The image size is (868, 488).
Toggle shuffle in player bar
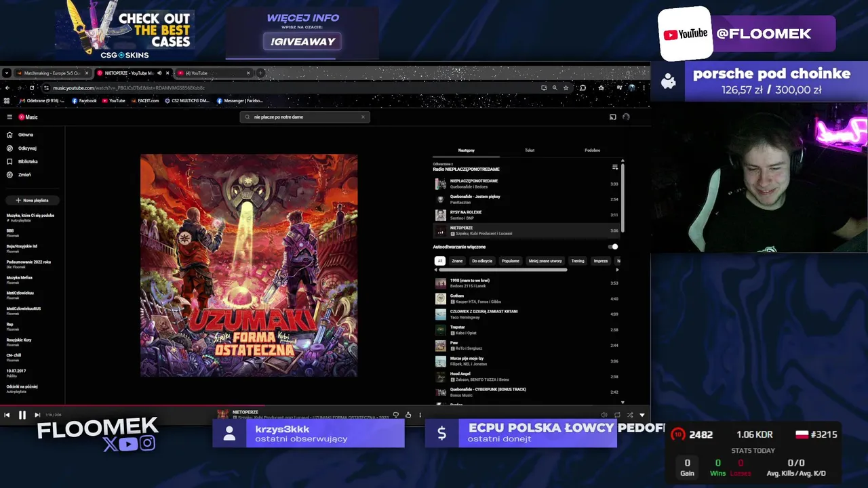pos(630,415)
